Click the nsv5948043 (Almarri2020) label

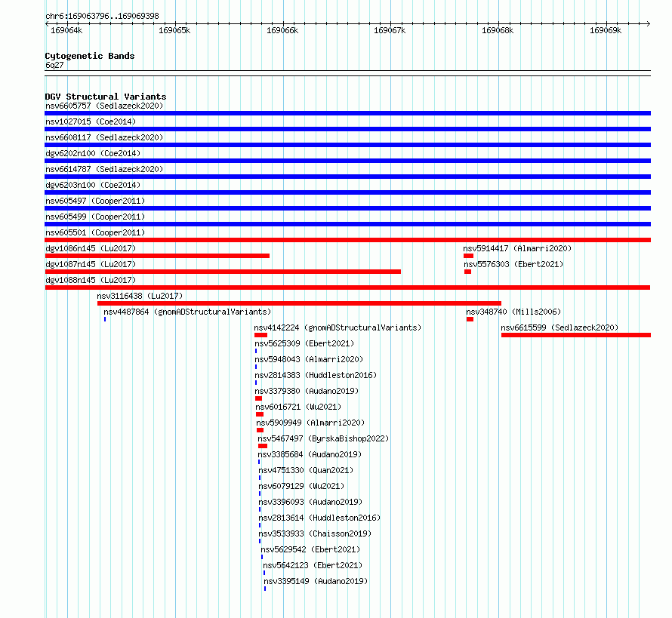click(309, 359)
